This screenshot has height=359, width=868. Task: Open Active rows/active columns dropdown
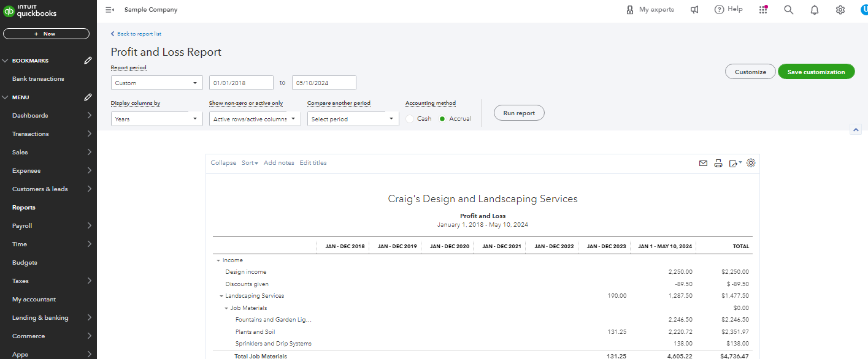255,119
